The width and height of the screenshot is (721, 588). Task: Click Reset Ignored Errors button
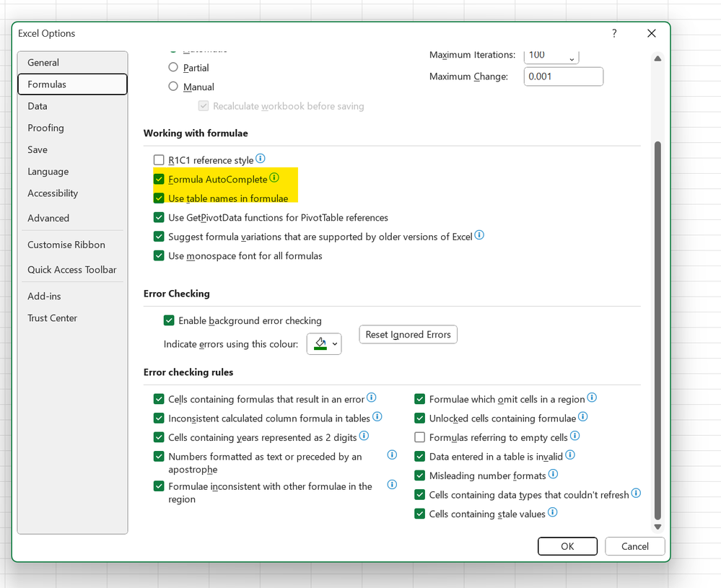(x=408, y=334)
